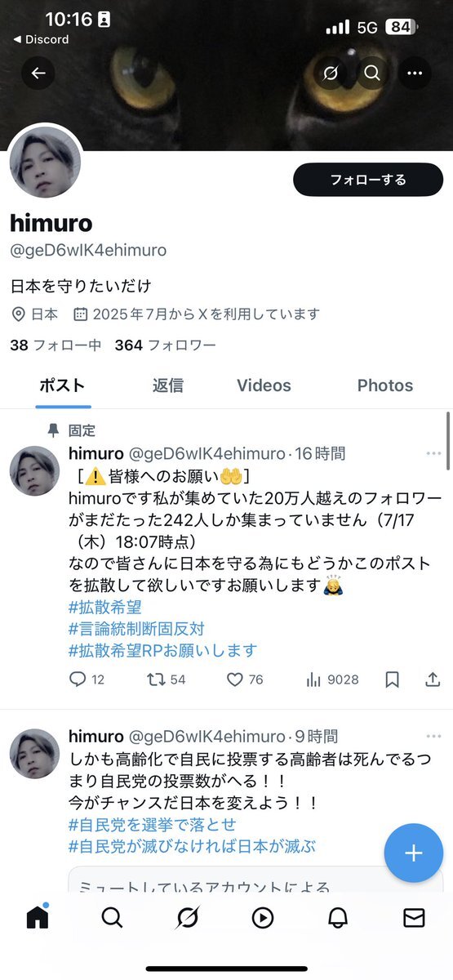Open messages envelope in bottom bar
Viewport: 453px width, 980px height.
coord(414,918)
